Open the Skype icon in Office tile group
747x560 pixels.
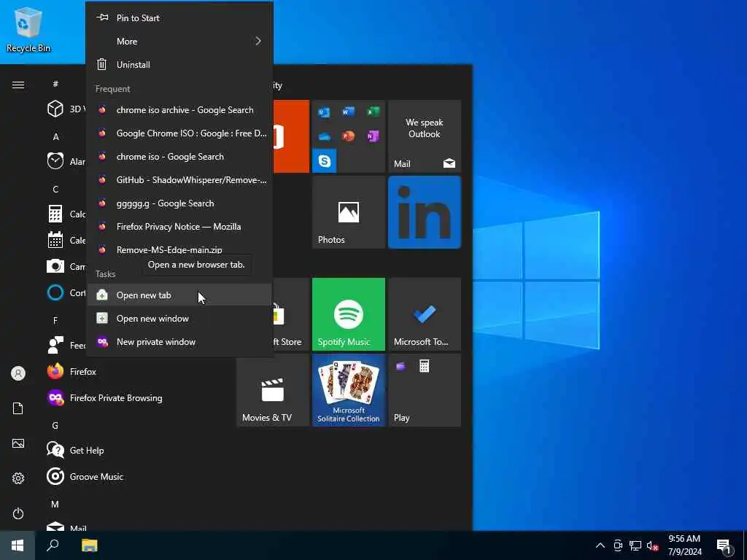325,161
